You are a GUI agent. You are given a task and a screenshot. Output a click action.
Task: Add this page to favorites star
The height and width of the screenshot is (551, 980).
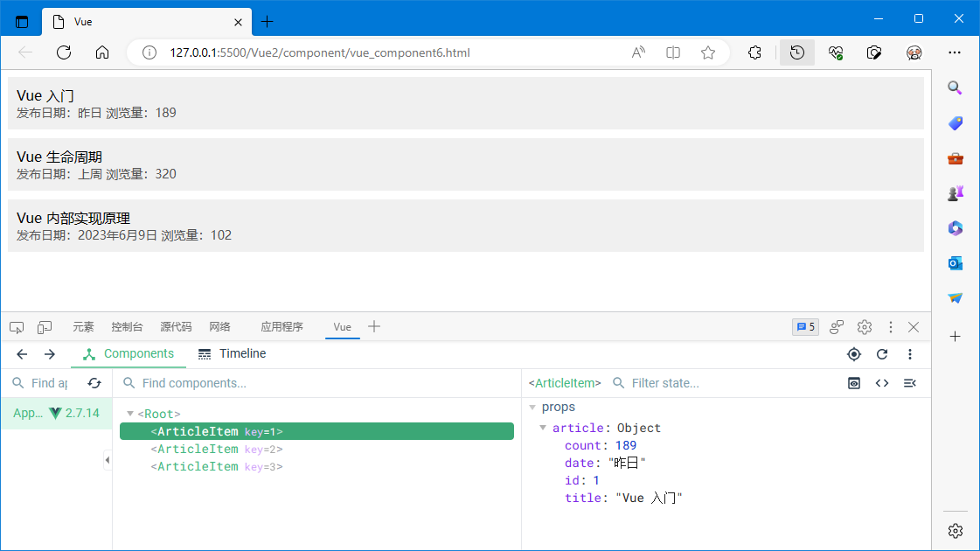pyautogui.click(x=707, y=52)
